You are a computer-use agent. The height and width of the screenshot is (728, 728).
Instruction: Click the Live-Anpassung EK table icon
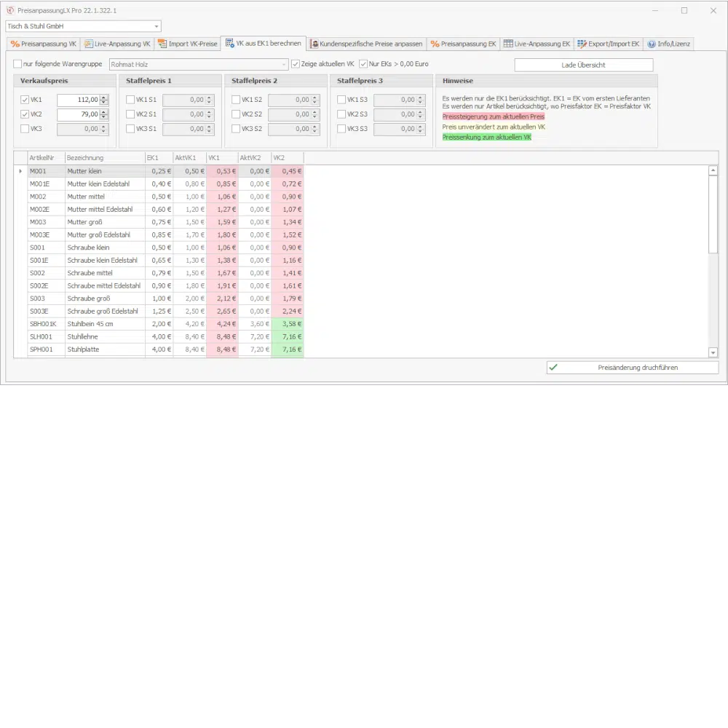[x=508, y=44]
